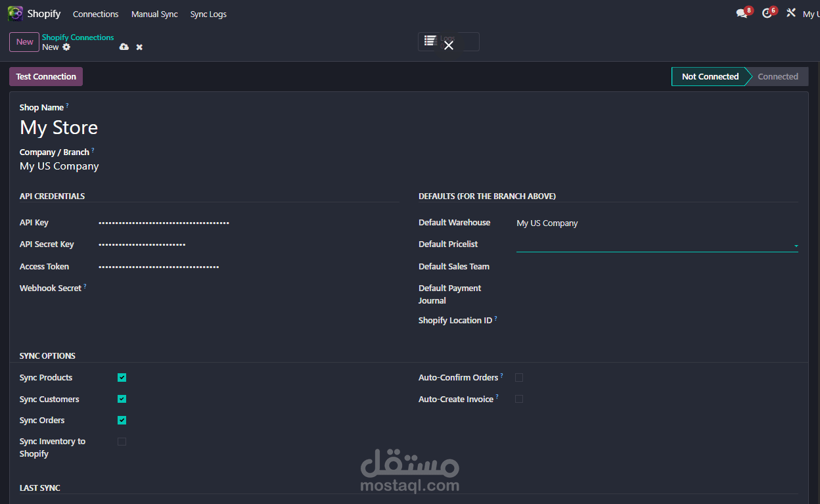Click the Sync Products label
Viewport: 820px width, 504px height.
[x=46, y=378]
